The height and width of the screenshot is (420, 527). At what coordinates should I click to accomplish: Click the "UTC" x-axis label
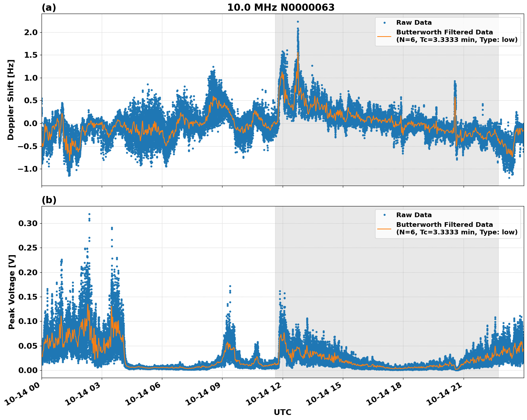tap(282, 412)
